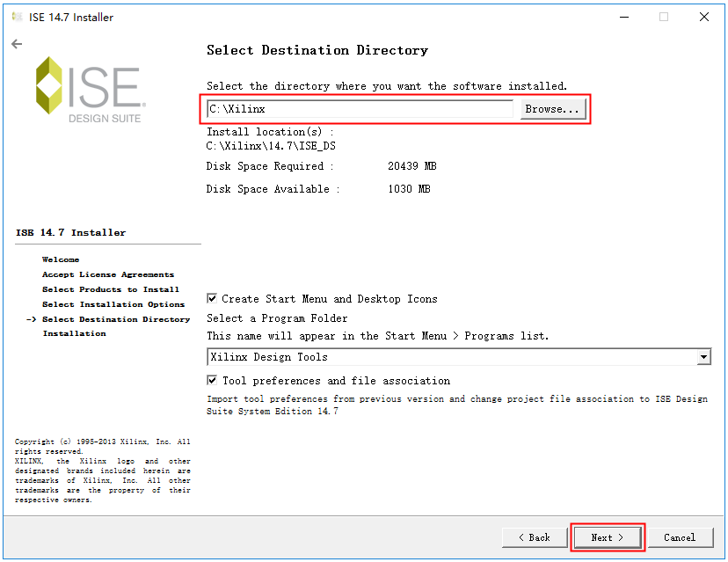
Task: Click the back arrow above the ISE logo
Action: coord(17,44)
